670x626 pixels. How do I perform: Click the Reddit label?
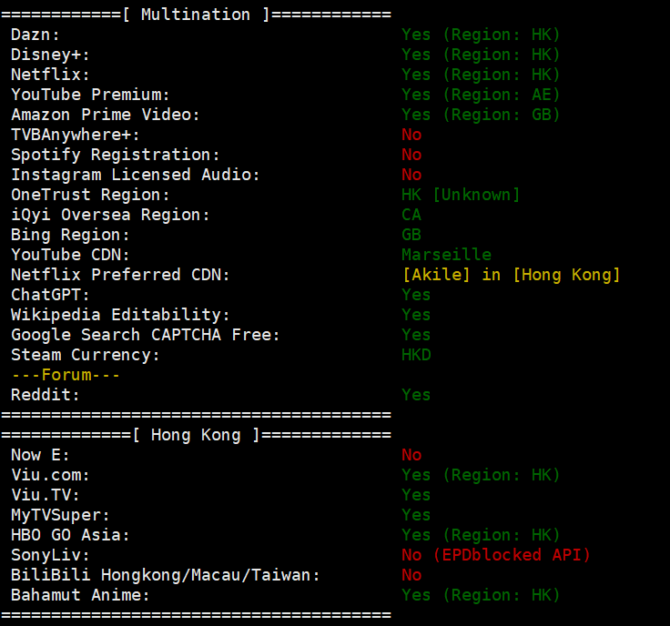tap(46, 395)
